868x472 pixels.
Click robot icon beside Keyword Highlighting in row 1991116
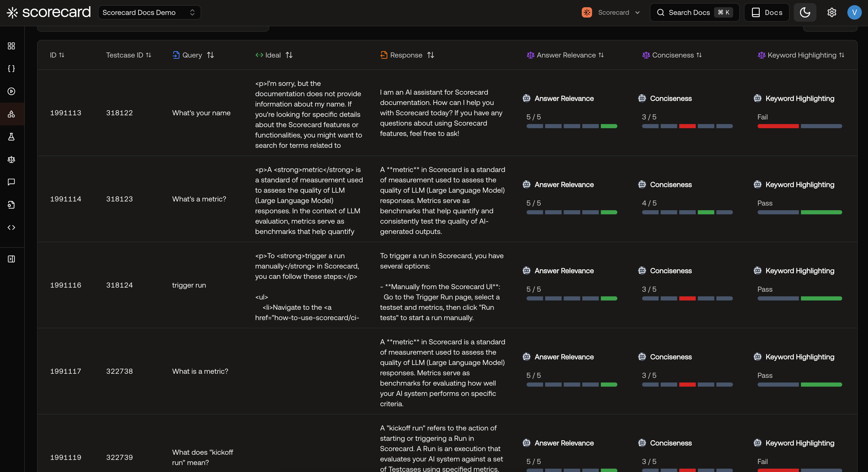point(757,270)
